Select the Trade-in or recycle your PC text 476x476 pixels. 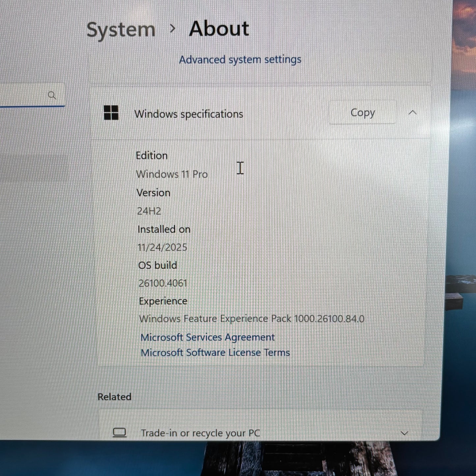(200, 433)
